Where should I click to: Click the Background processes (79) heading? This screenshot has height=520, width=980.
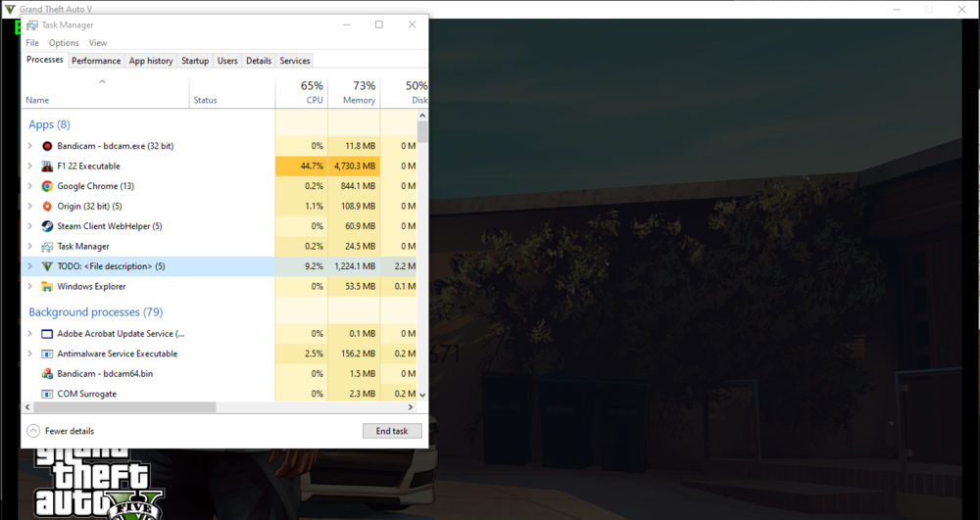pyautogui.click(x=96, y=311)
